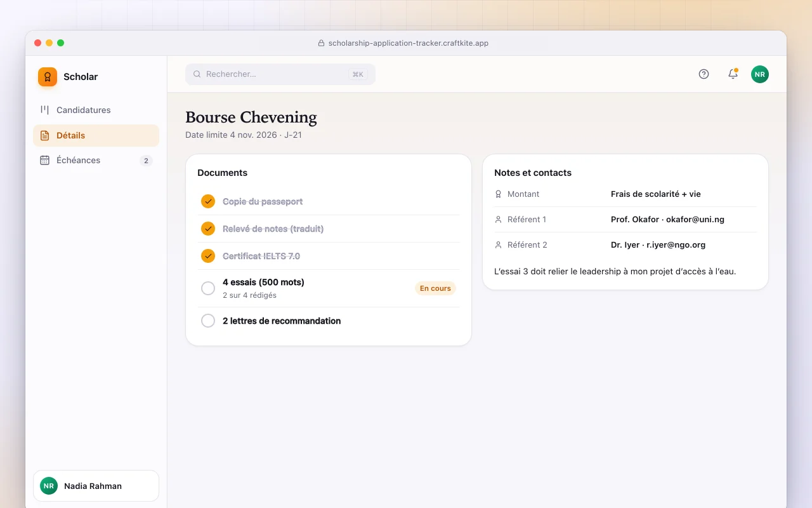Screen dimensions: 812x508
Task: Open the Candidatures section
Action: (x=96, y=110)
